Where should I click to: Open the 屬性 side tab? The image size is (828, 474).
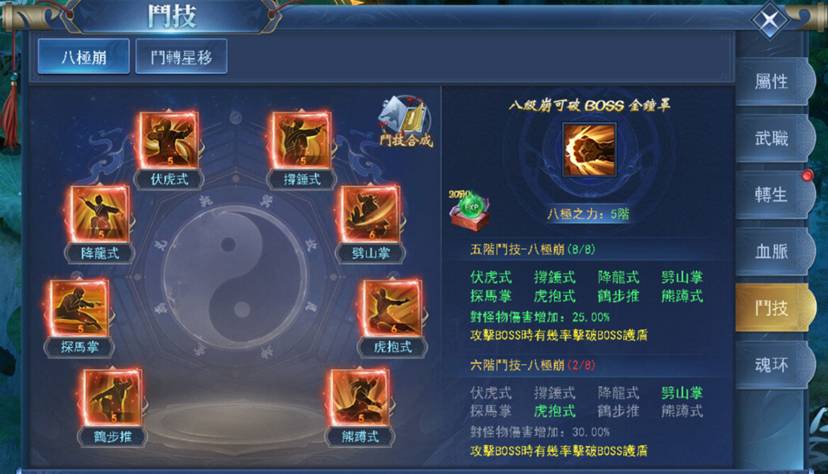(771, 81)
